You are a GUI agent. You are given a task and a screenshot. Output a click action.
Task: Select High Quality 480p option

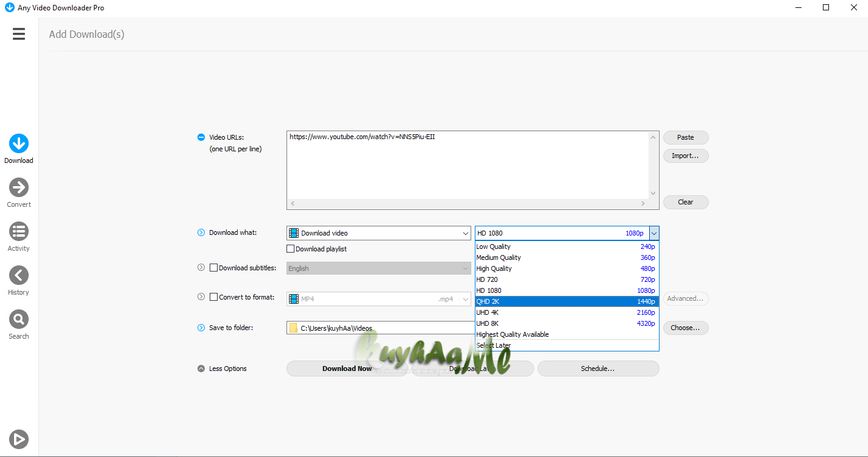tap(567, 268)
